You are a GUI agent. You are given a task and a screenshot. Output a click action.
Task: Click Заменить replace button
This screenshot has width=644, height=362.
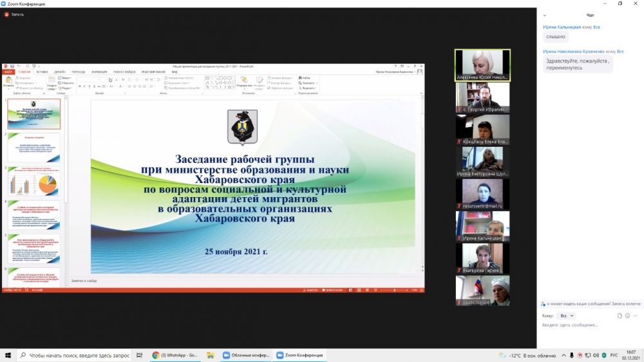pos(308,83)
